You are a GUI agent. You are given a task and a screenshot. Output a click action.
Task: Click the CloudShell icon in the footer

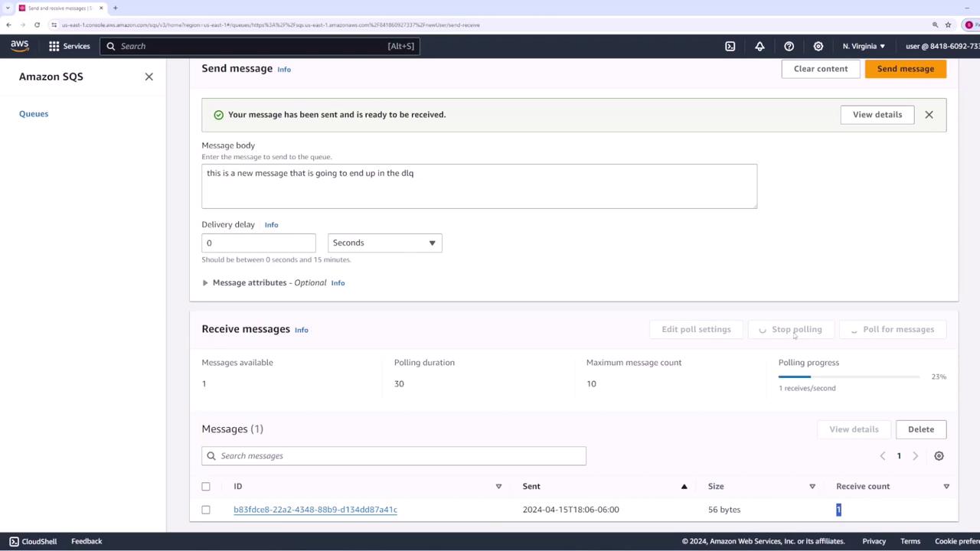coord(14,541)
